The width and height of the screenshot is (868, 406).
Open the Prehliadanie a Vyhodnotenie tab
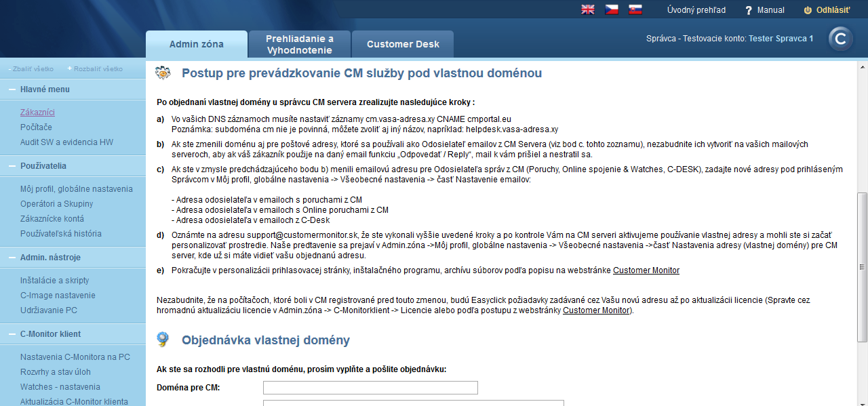[300, 44]
